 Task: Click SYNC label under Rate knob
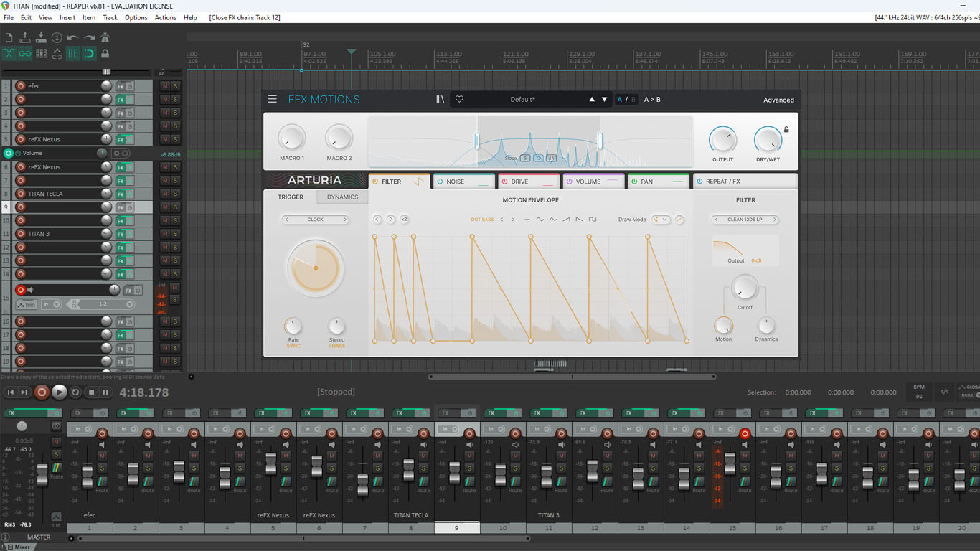pyautogui.click(x=293, y=346)
